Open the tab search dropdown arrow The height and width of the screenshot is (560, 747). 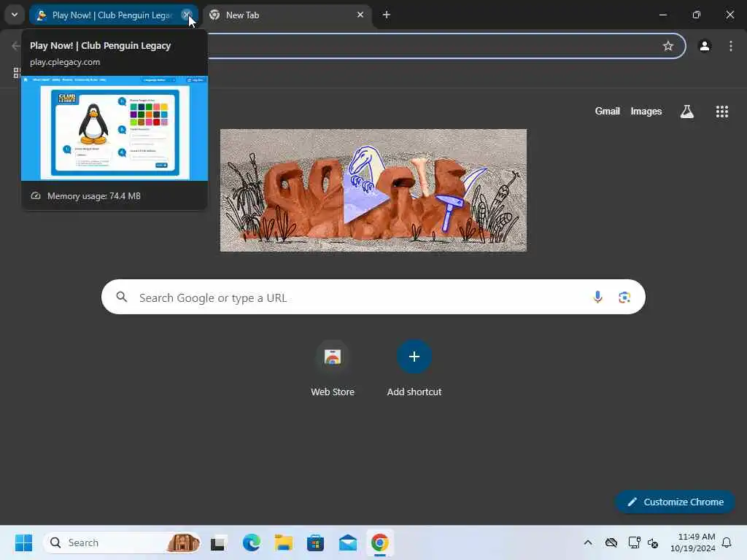click(x=15, y=15)
